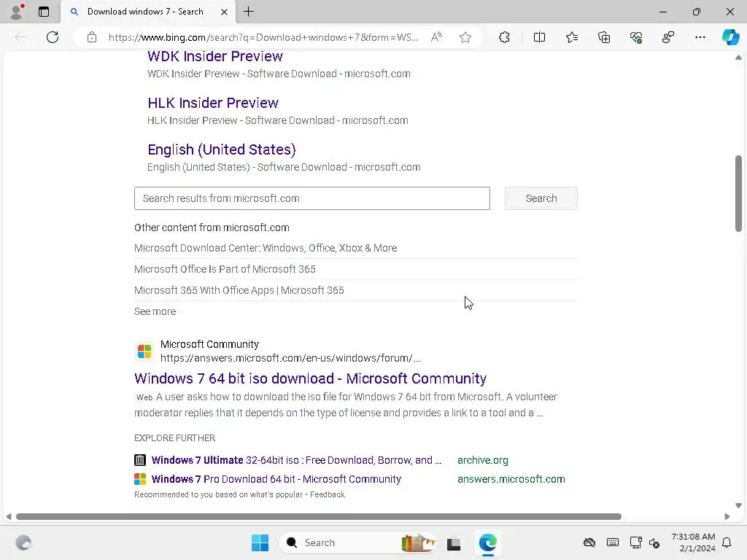747x560 pixels.
Task: Turn on Read aloud icon
Action: [x=436, y=37]
